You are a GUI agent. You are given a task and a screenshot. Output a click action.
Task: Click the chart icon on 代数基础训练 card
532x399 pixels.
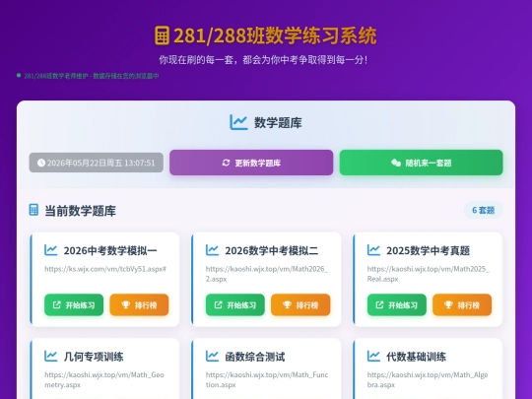pos(373,357)
